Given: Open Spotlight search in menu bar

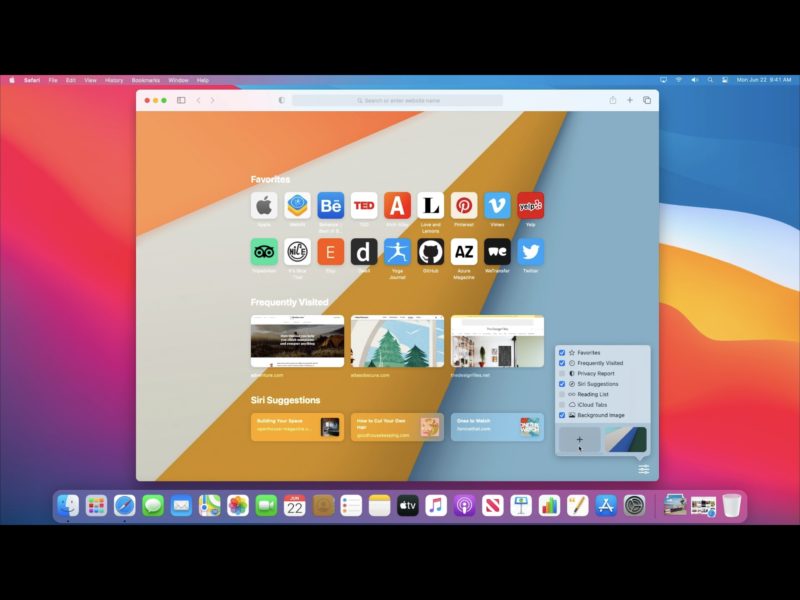Looking at the screenshot, I should tap(710, 80).
